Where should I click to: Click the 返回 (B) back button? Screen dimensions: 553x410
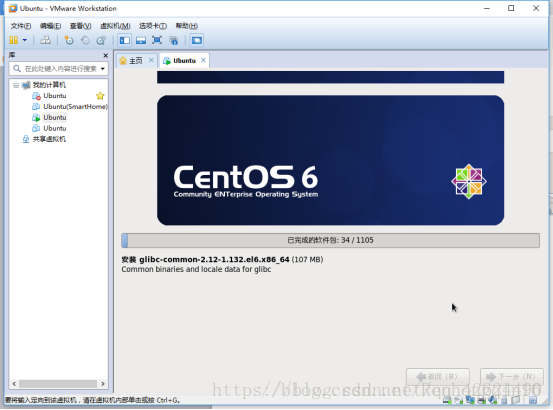[438, 377]
